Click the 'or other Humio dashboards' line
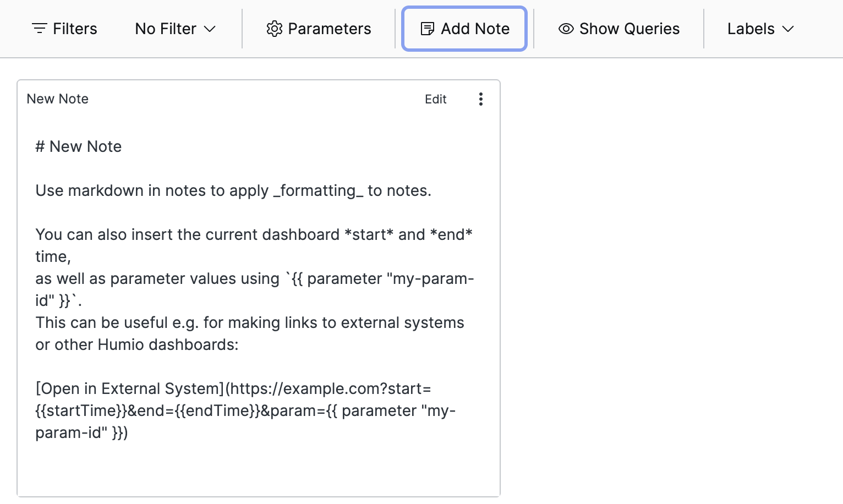This screenshot has height=504, width=843. [137, 344]
